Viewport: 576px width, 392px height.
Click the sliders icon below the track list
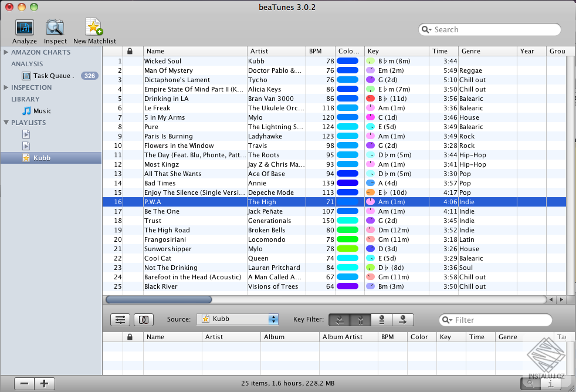click(x=120, y=319)
